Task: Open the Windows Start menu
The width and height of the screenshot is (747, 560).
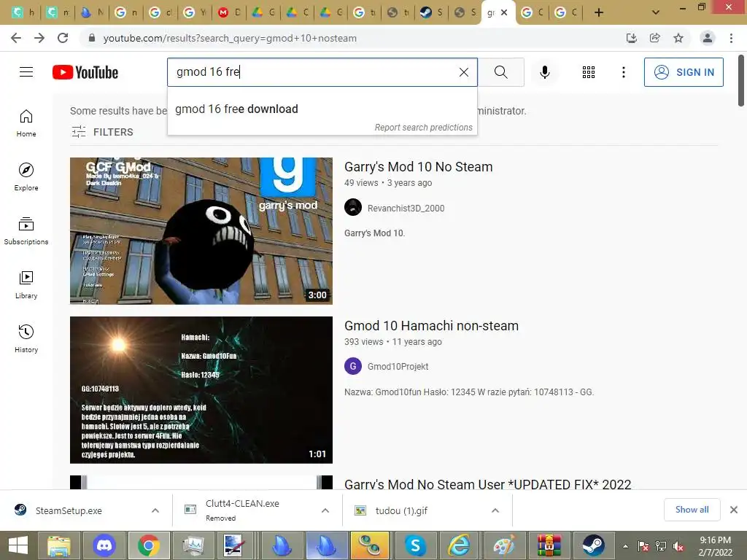Action: [18, 545]
